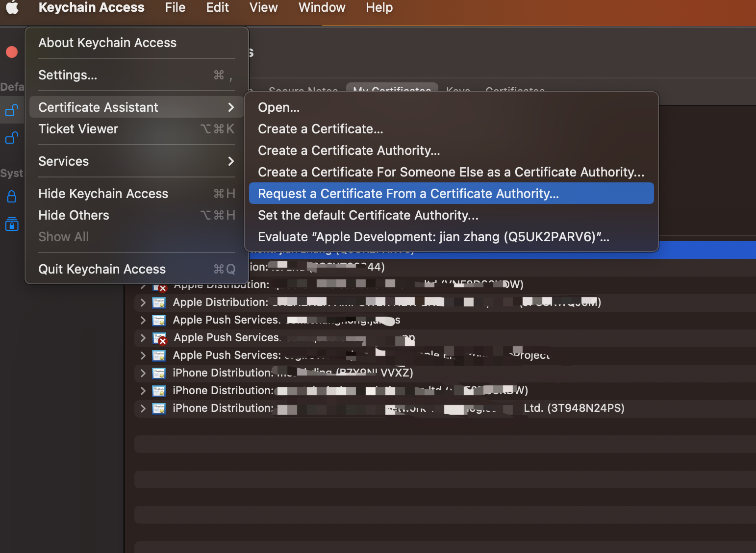Image resolution: width=756 pixels, height=553 pixels.
Task: Expand iPhone Distribution 3T948N24PS row
Action: (143, 408)
